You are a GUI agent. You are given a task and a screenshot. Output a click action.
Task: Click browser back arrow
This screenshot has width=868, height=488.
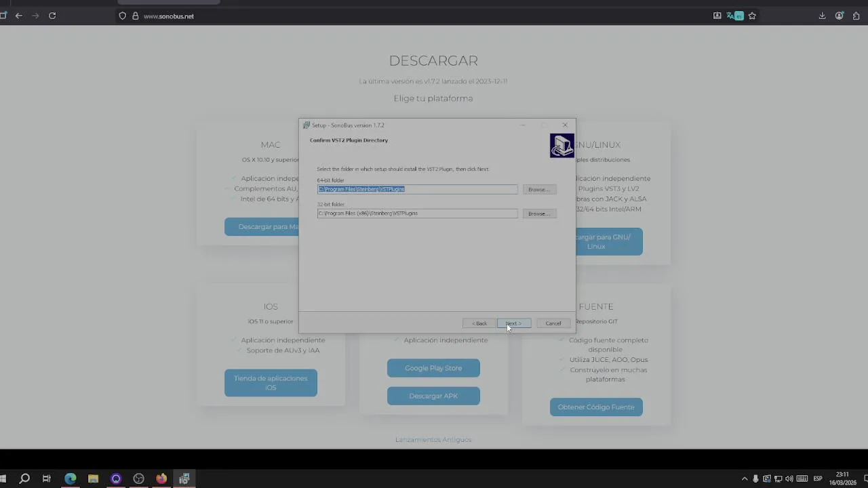click(x=19, y=16)
